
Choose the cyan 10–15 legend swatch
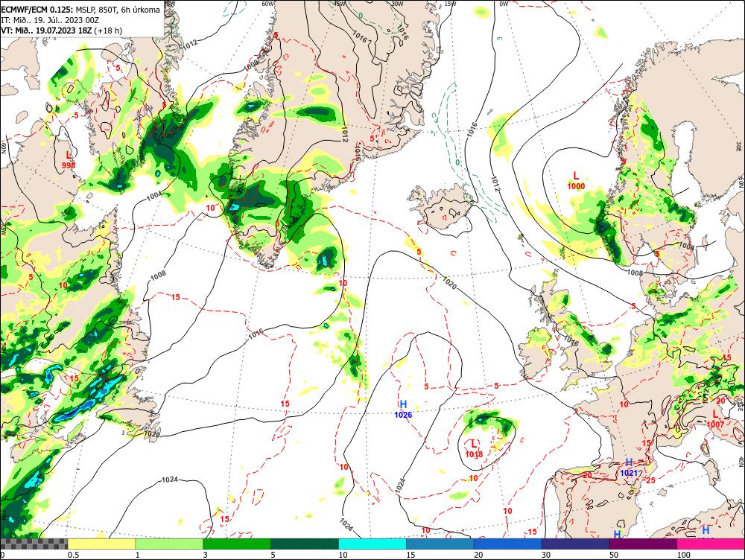tap(372, 544)
